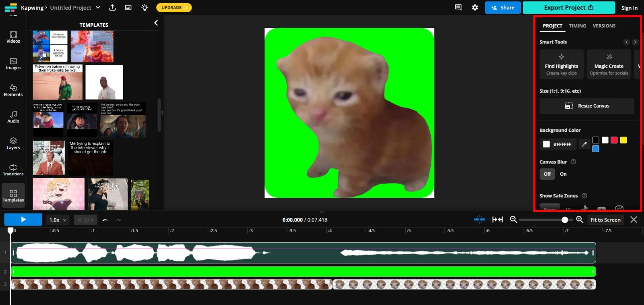Select the green screen layer track

pyautogui.click(x=303, y=272)
